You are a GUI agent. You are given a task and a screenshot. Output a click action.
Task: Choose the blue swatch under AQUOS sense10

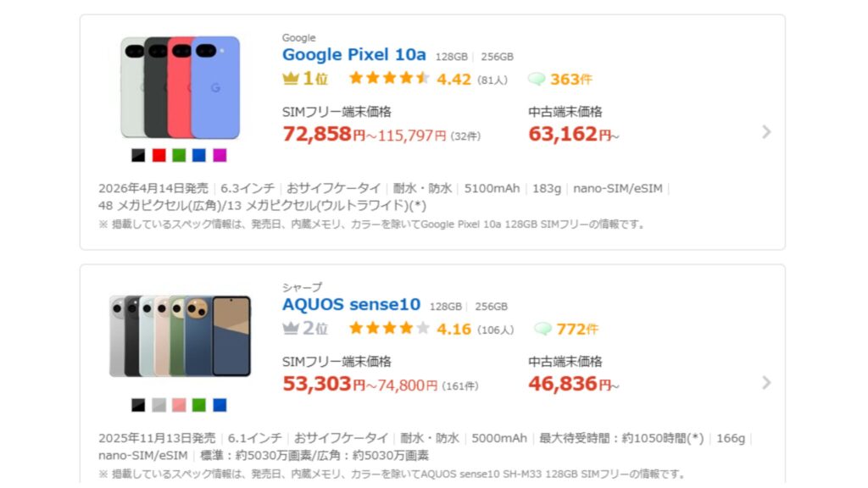tap(220, 406)
